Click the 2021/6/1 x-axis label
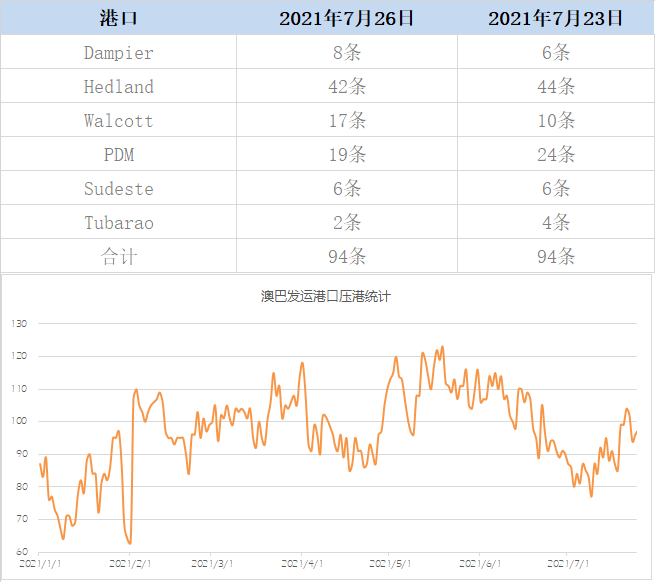The width and height of the screenshot is (655, 582). [480, 564]
